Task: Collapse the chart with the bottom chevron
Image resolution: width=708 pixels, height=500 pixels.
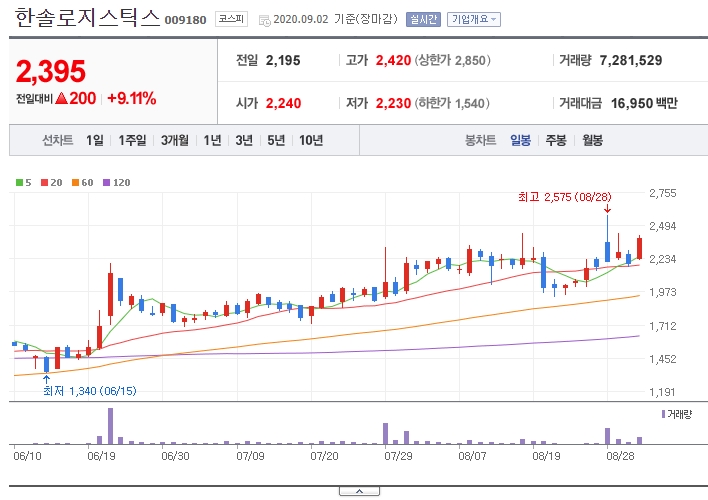Action: click(359, 491)
